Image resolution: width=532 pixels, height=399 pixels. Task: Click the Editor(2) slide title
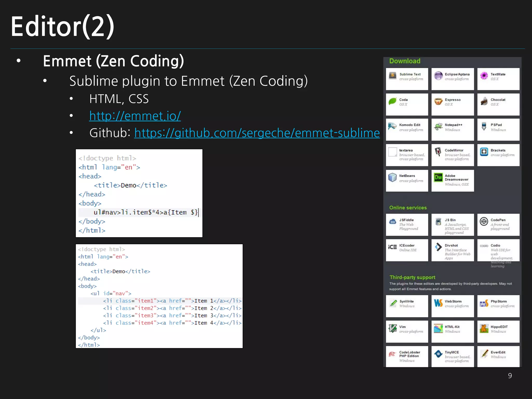point(62,26)
